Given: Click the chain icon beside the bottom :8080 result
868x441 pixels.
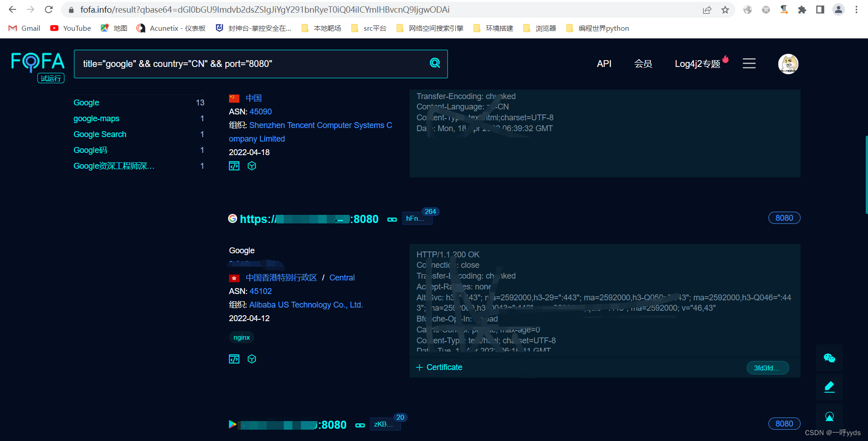Looking at the screenshot, I should click(x=360, y=425).
